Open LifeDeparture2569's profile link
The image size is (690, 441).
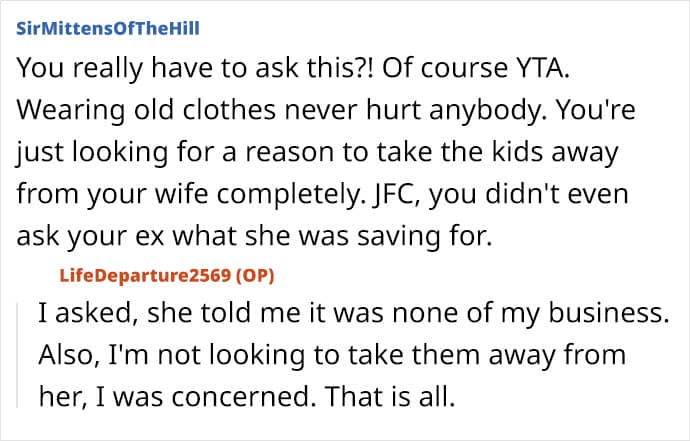[x=145, y=276]
